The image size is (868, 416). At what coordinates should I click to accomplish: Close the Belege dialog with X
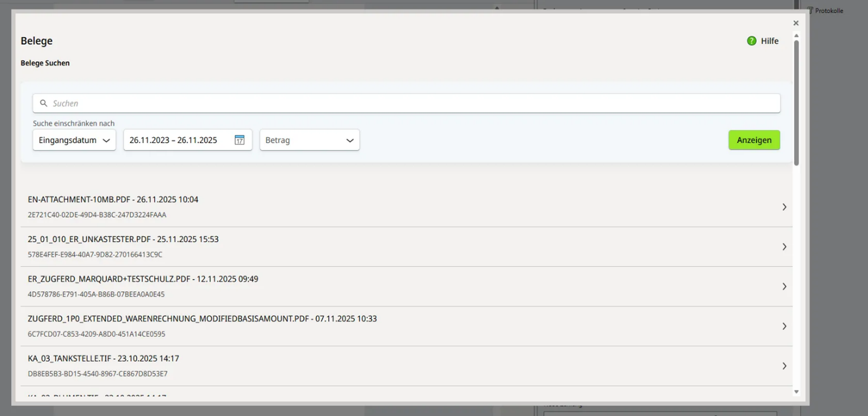coord(796,23)
